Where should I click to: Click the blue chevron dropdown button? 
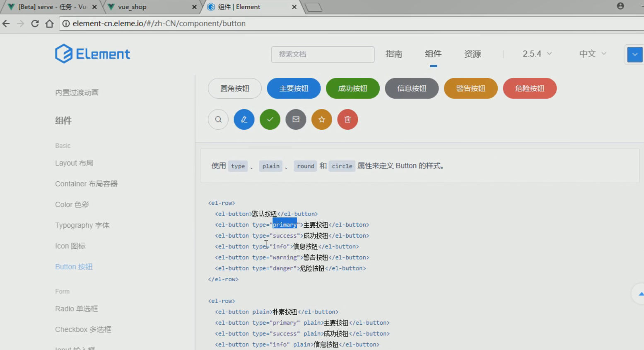pos(635,54)
